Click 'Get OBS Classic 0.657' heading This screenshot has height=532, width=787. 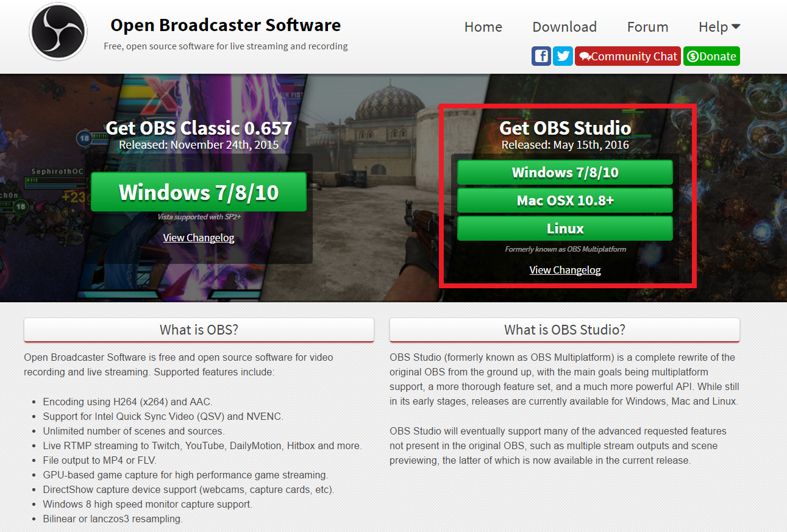coord(199,128)
